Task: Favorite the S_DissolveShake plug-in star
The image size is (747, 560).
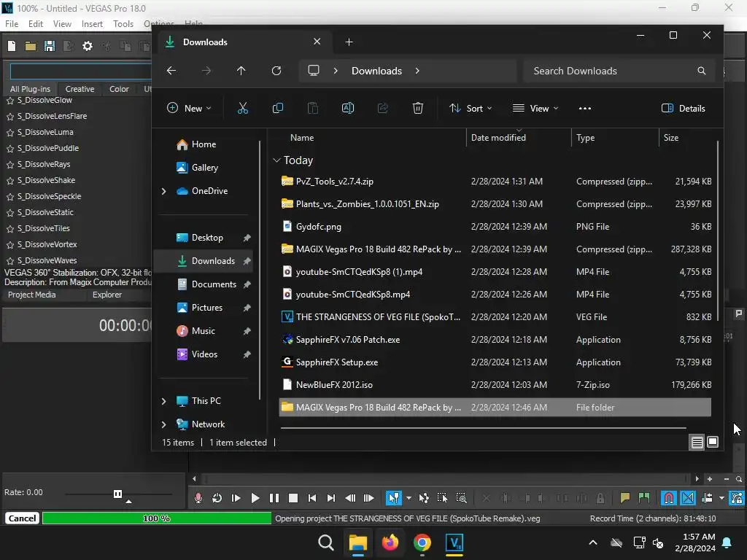Action: click(10, 181)
